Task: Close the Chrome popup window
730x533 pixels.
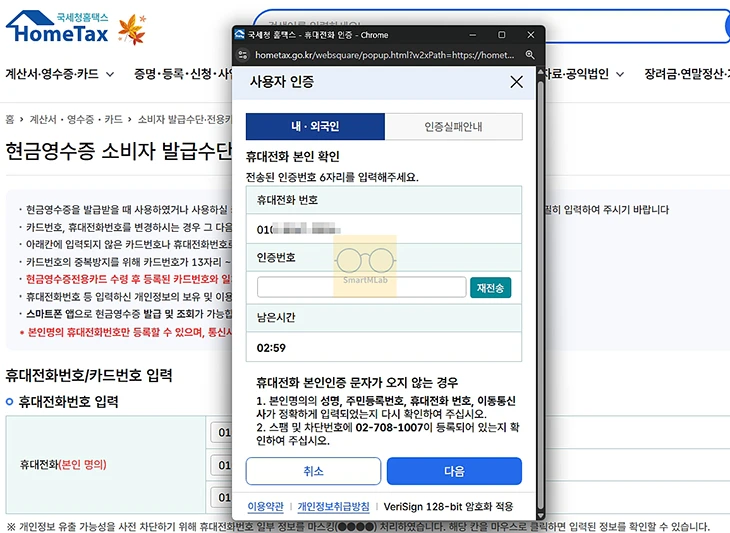Action: click(x=531, y=35)
